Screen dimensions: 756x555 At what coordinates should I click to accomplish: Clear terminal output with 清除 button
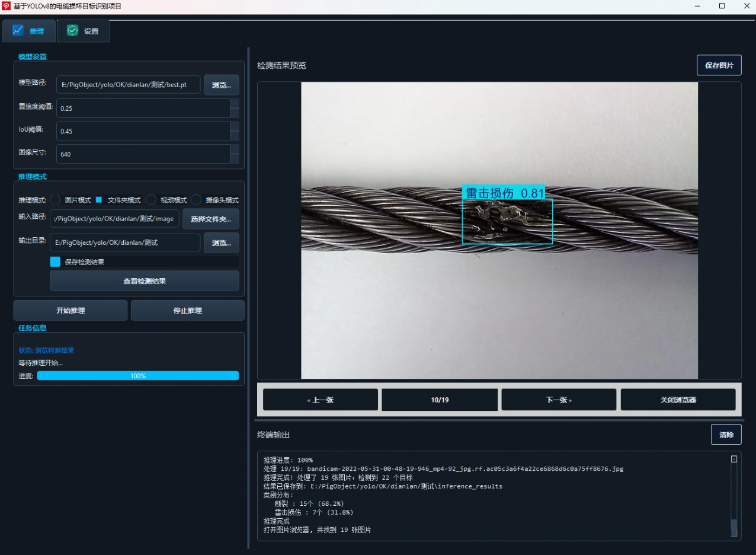726,435
